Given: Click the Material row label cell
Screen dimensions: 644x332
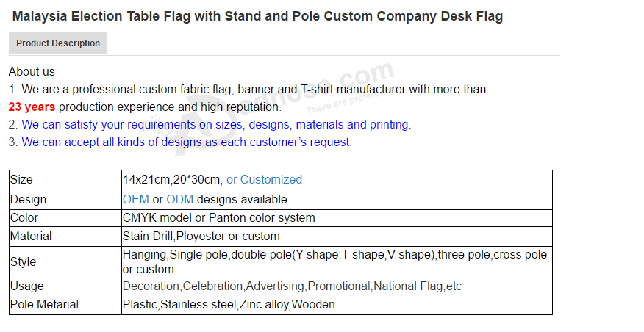Looking at the screenshot, I should tap(65, 237).
